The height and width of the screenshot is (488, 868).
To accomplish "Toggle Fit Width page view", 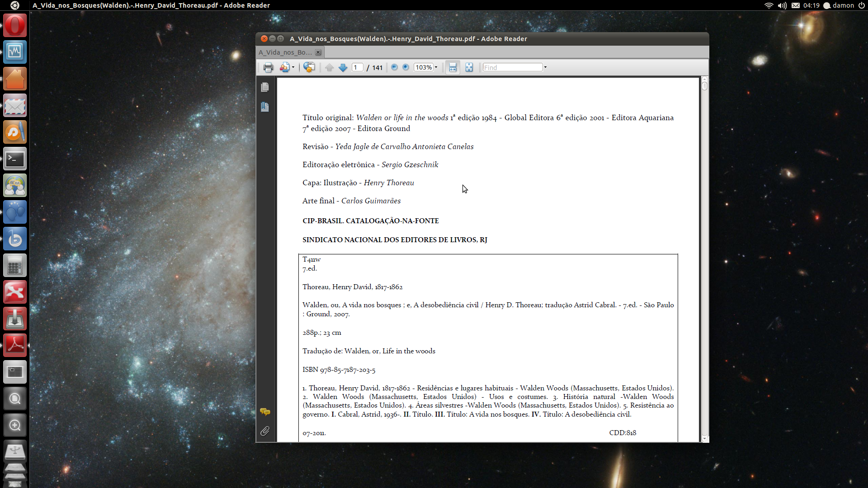I will point(453,67).
